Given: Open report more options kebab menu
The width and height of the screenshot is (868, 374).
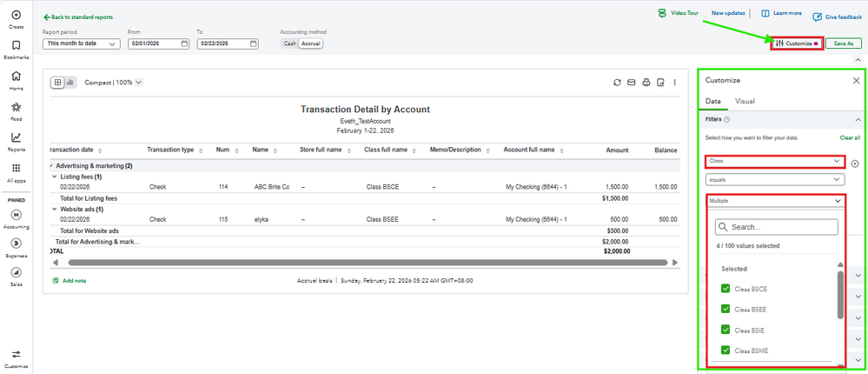Looking at the screenshot, I should click(675, 83).
